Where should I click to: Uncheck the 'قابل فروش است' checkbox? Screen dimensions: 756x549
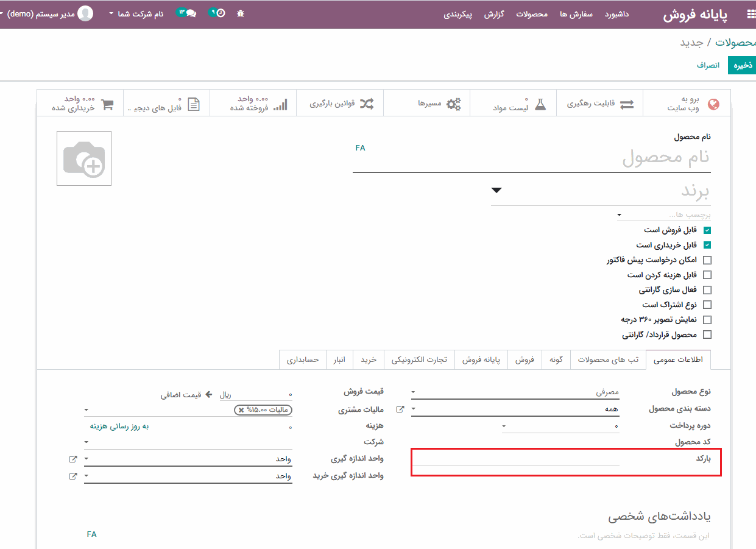pos(707,230)
